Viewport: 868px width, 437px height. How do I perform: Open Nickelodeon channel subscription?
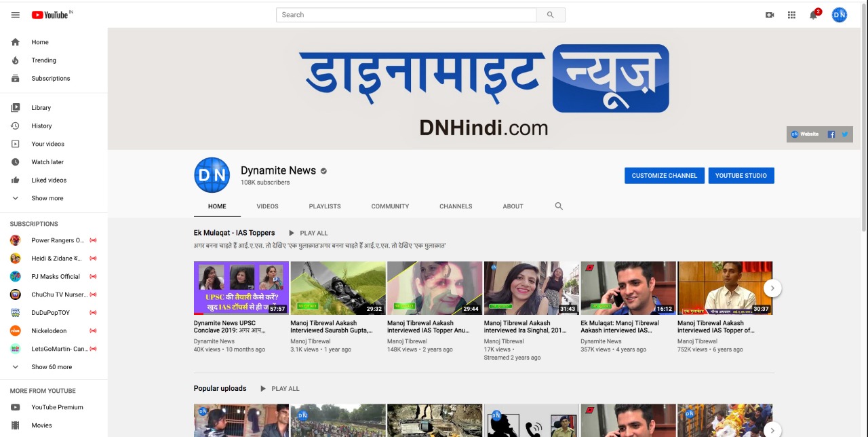pyautogui.click(x=54, y=331)
